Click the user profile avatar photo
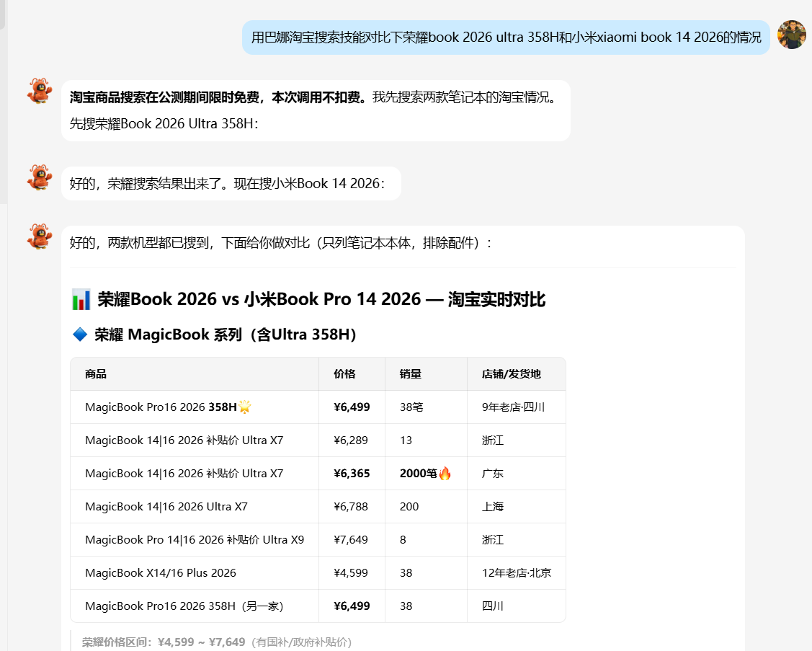 [x=791, y=35]
